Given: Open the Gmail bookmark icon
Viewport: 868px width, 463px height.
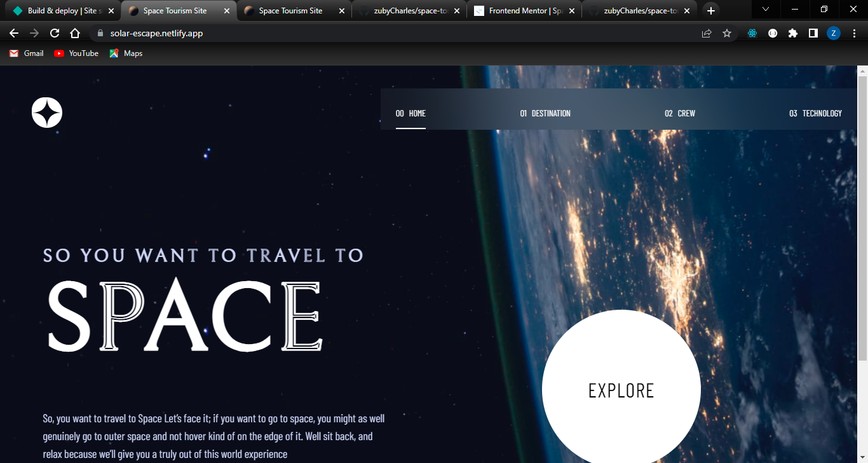Looking at the screenshot, I should (x=13, y=53).
